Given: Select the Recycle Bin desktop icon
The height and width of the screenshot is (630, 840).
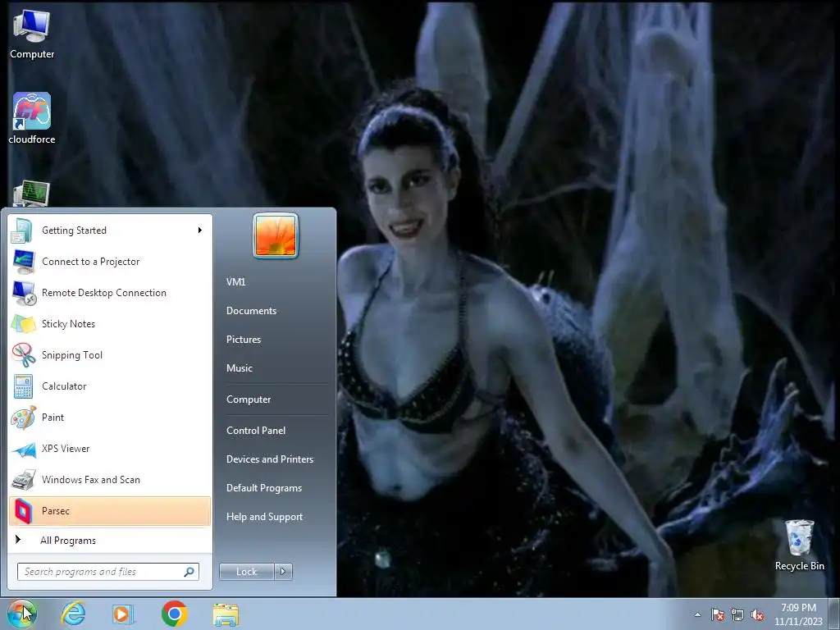Looking at the screenshot, I should point(799,546).
